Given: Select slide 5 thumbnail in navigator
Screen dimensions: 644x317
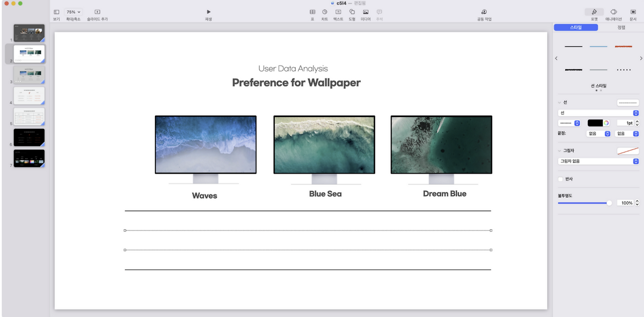Looking at the screenshot, I should [x=29, y=116].
